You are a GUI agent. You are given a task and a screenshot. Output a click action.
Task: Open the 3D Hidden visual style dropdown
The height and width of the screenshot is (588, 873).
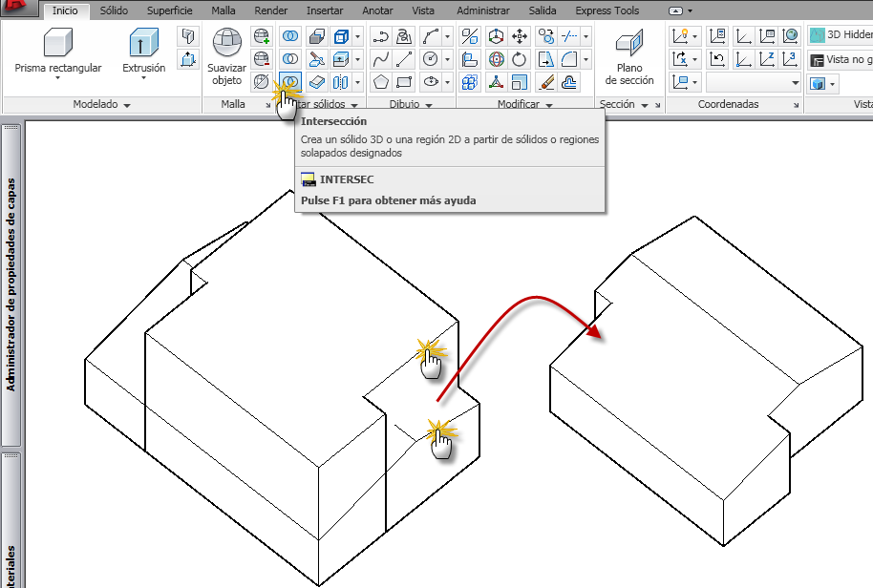tap(841, 35)
